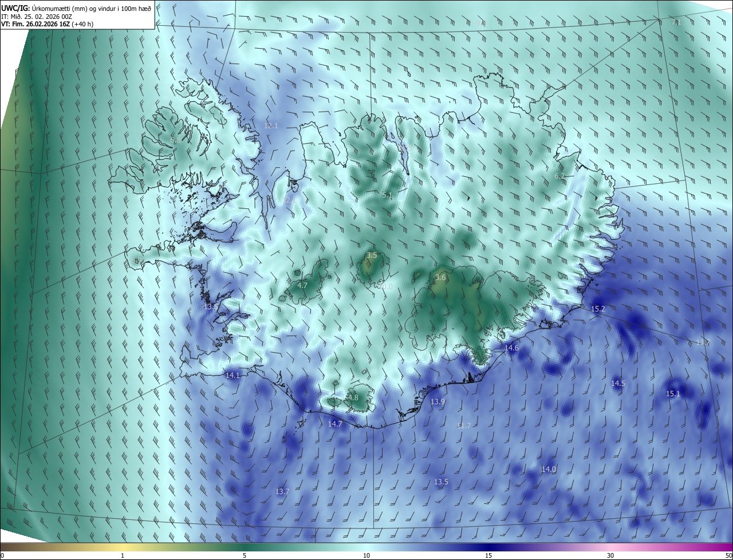
Task: Select the 15.1 value label over the ocean
Action: pos(673,393)
